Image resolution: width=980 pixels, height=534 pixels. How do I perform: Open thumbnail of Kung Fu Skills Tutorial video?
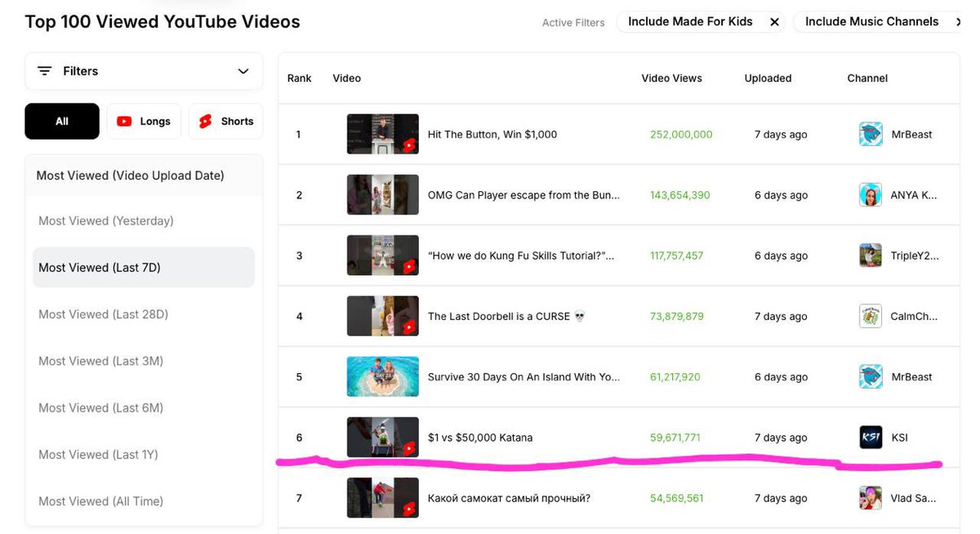point(383,256)
